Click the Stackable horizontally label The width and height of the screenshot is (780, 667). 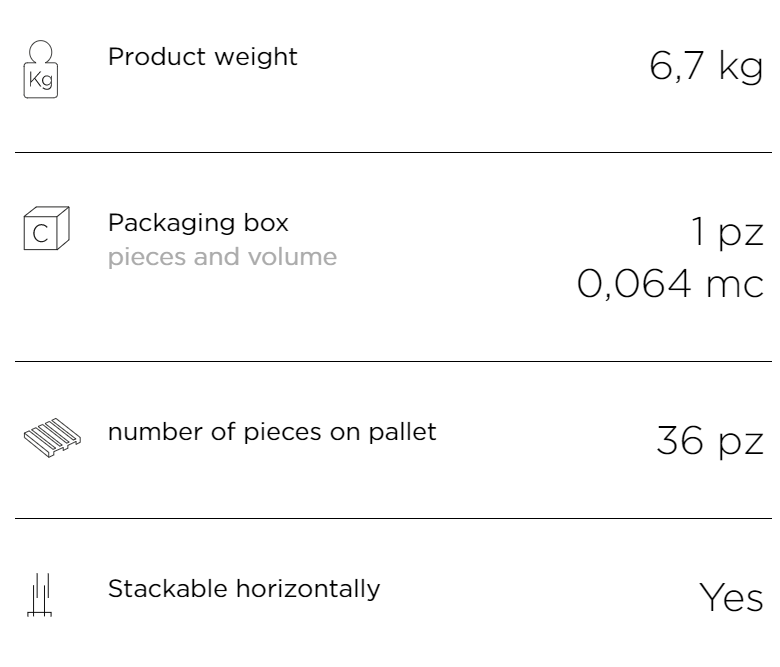coord(244,588)
